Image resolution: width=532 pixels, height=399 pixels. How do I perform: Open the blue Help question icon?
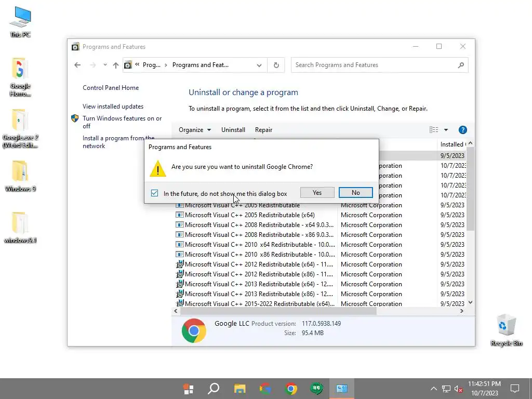[x=462, y=129]
